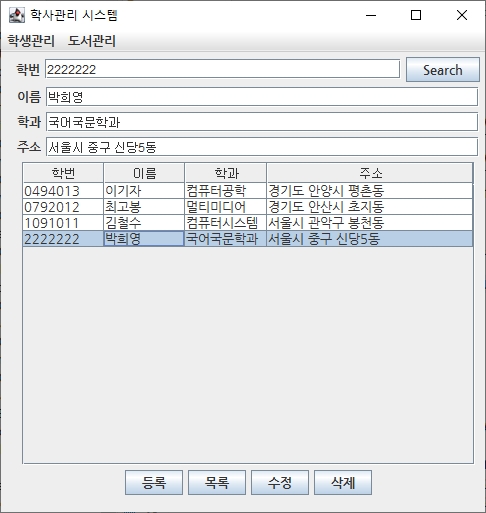Screen dimensions: 486x513
Task: Click the address cell 서울시 관악구 봉천동
Action: click(370, 223)
